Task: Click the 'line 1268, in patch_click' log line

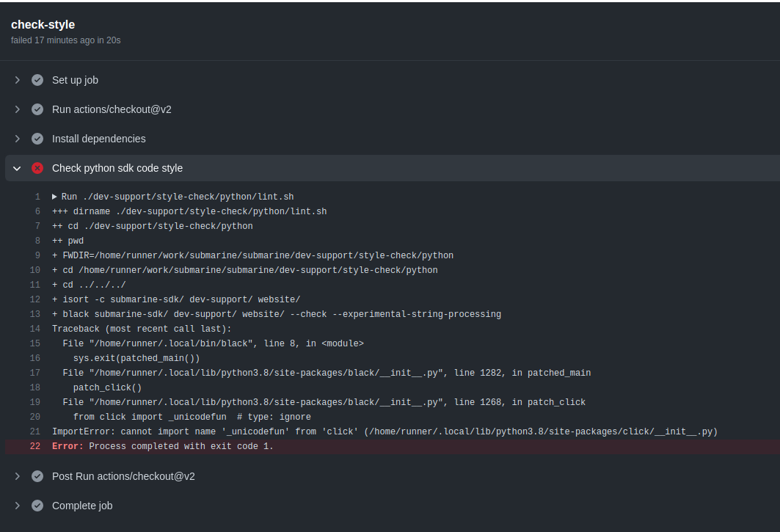Action: pos(324,403)
